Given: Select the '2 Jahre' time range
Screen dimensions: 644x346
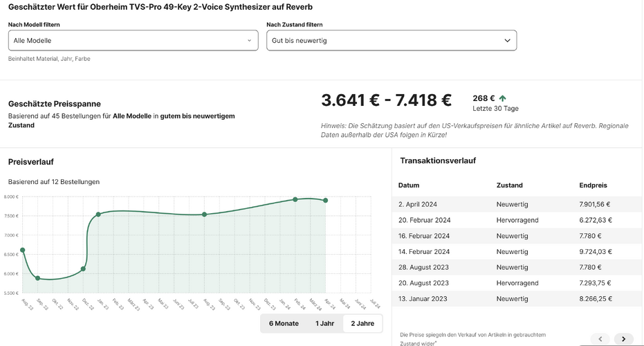Looking at the screenshot, I should 362,323.
